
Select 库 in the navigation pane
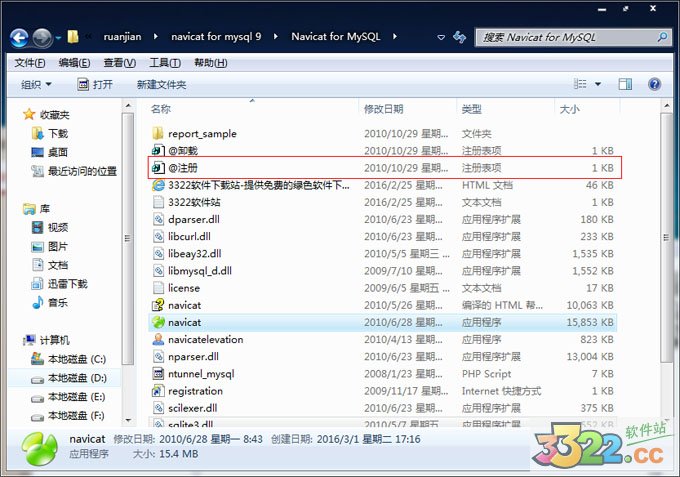coord(45,209)
